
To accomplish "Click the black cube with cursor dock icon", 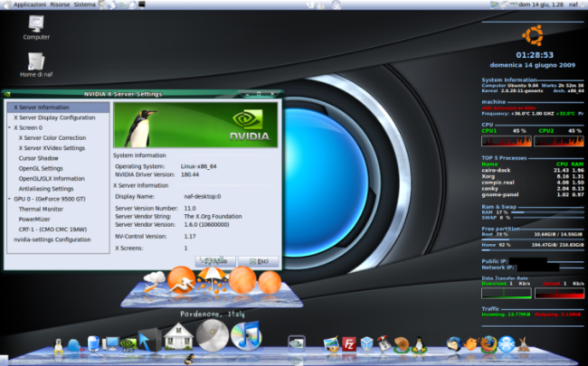I will point(149,340).
